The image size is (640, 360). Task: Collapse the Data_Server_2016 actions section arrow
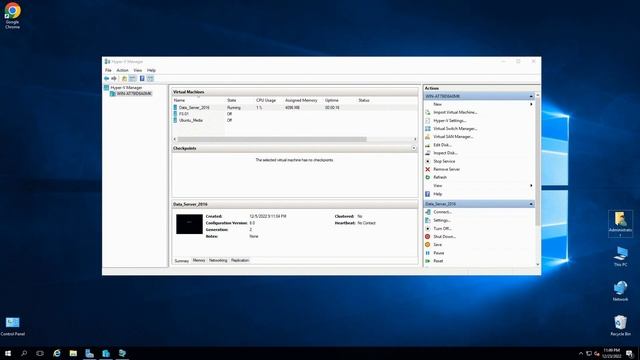[x=531, y=204]
